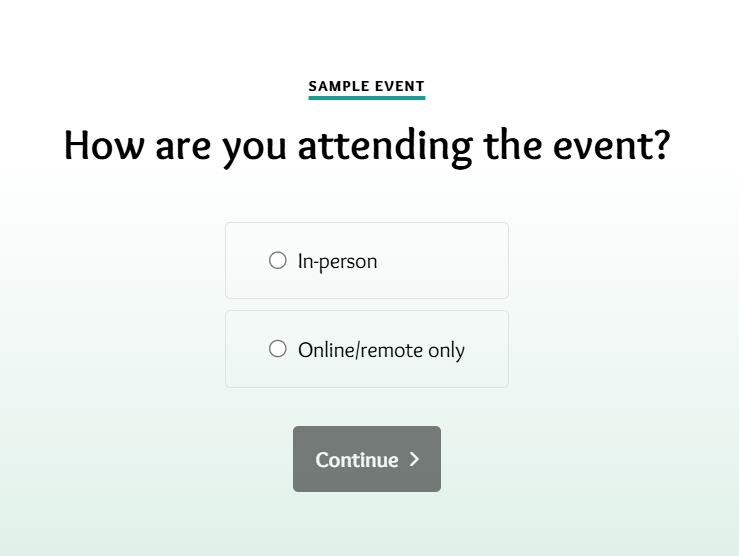
Task: Click the "How are you attending" heading
Action: (x=366, y=146)
